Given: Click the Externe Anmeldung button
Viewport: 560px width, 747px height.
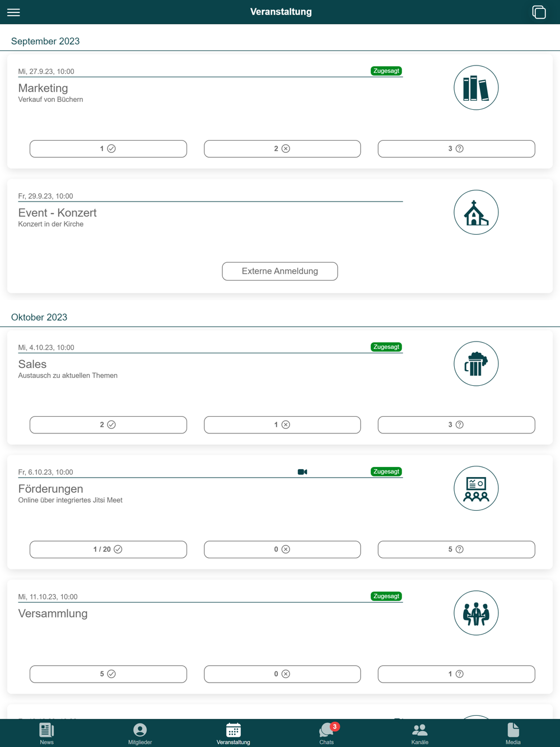Looking at the screenshot, I should pyautogui.click(x=280, y=271).
